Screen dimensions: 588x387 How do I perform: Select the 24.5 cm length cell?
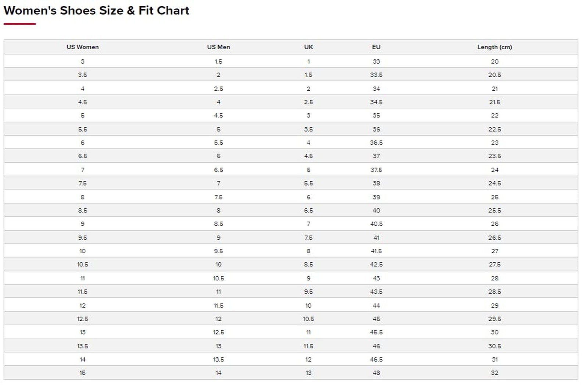click(494, 183)
